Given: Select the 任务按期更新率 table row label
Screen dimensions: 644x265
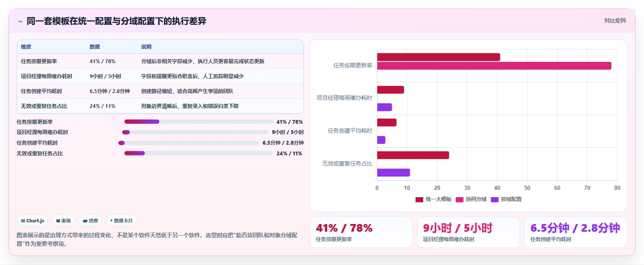Looking at the screenshot, I should click(x=39, y=61).
